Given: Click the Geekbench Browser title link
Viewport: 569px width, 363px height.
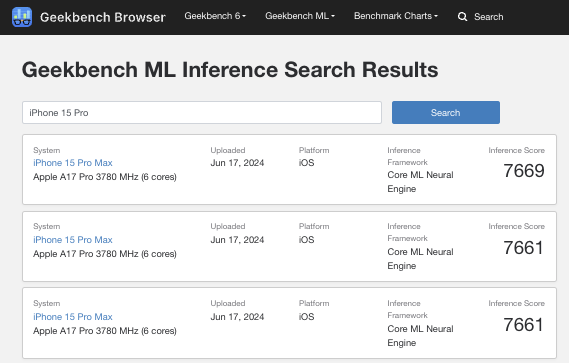Looking at the screenshot, I should (103, 17).
